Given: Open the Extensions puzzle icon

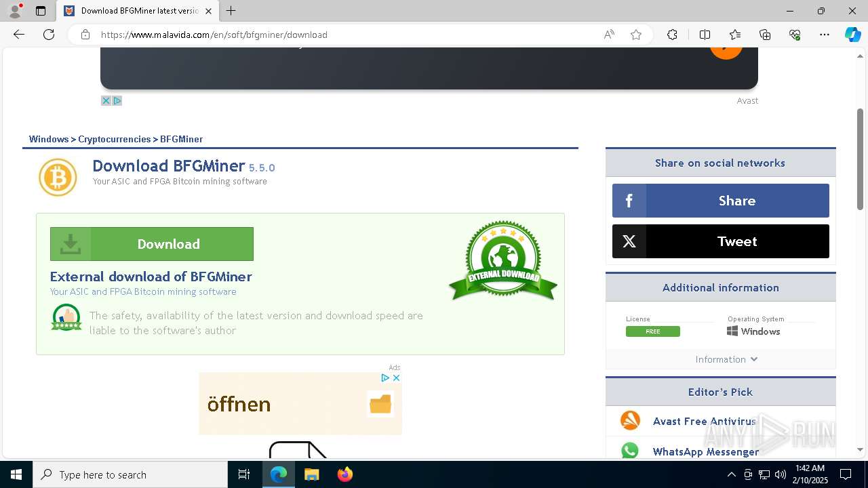Looking at the screenshot, I should coord(672,35).
